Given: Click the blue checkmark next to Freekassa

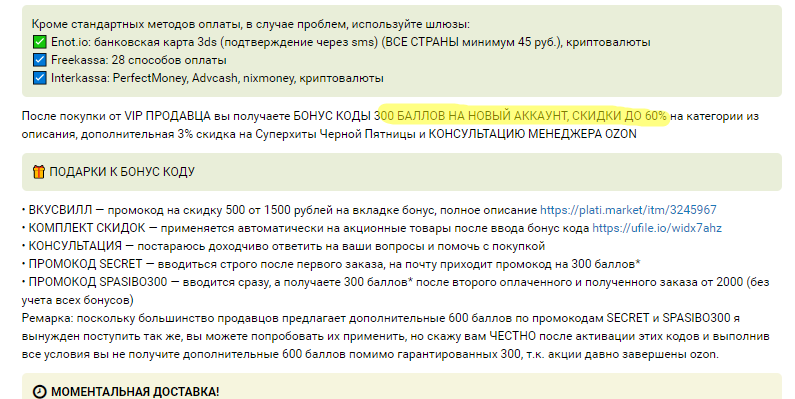Looking at the screenshot, I should click(x=39, y=60).
